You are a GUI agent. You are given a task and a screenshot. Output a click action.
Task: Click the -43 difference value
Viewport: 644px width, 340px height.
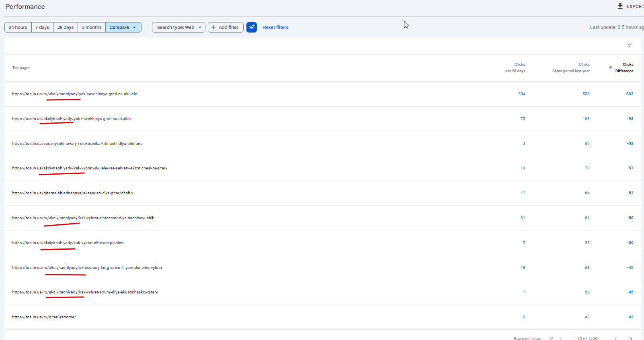(630, 317)
